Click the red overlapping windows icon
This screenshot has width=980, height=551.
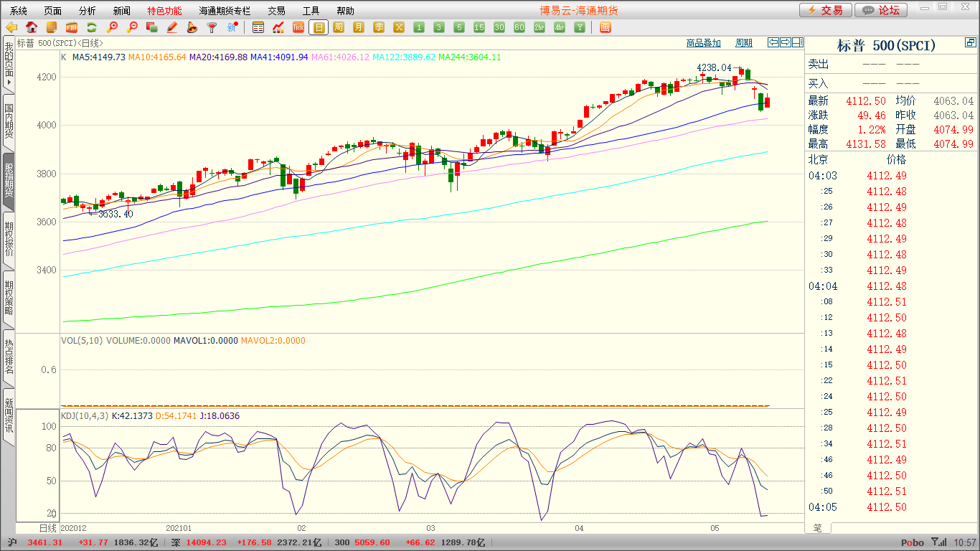point(152,27)
